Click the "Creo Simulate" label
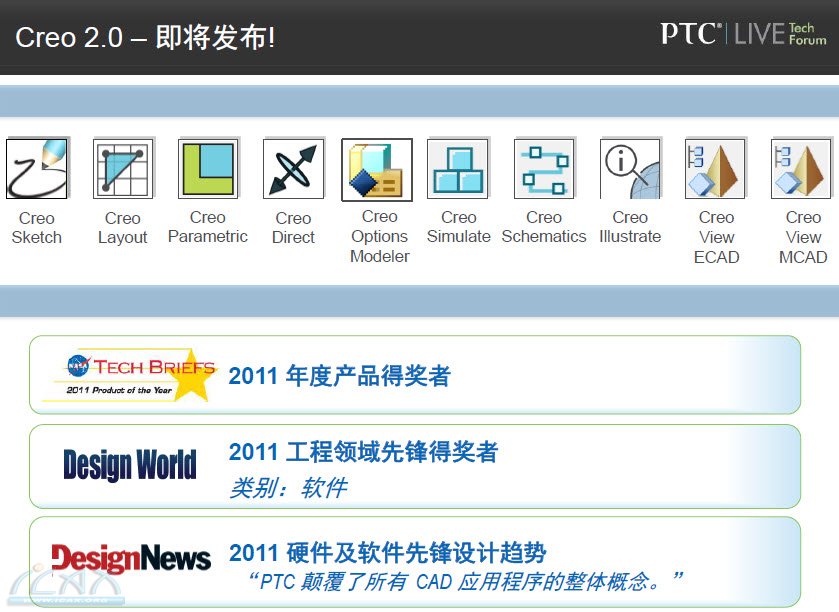 pos(459,227)
